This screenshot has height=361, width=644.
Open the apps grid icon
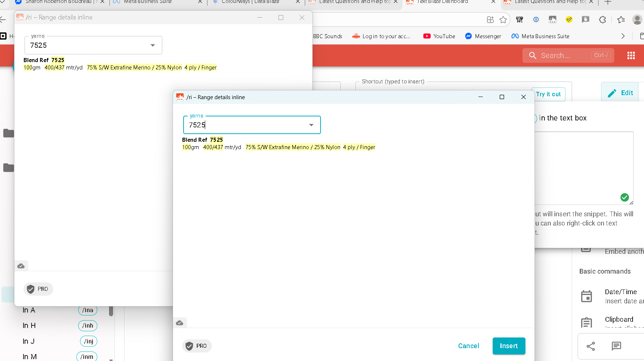[x=631, y=55]
